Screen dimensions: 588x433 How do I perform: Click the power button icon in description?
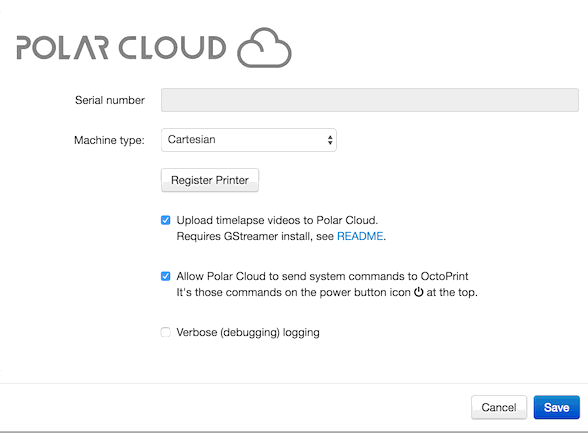click(x=418, y=292)
